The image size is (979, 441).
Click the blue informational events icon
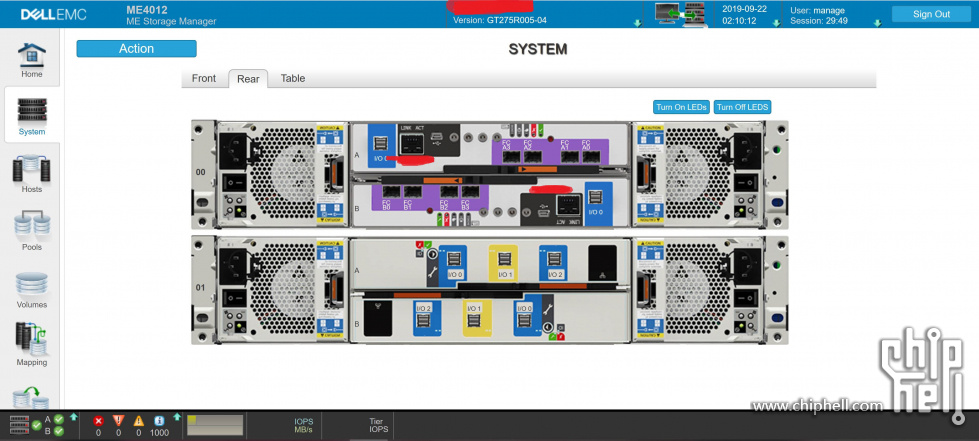[158, 421]
